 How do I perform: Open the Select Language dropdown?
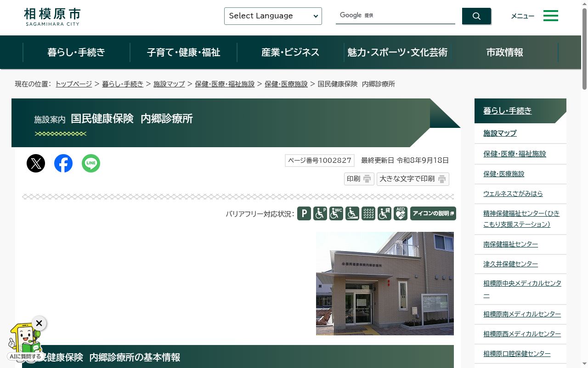tap(273, 16)
